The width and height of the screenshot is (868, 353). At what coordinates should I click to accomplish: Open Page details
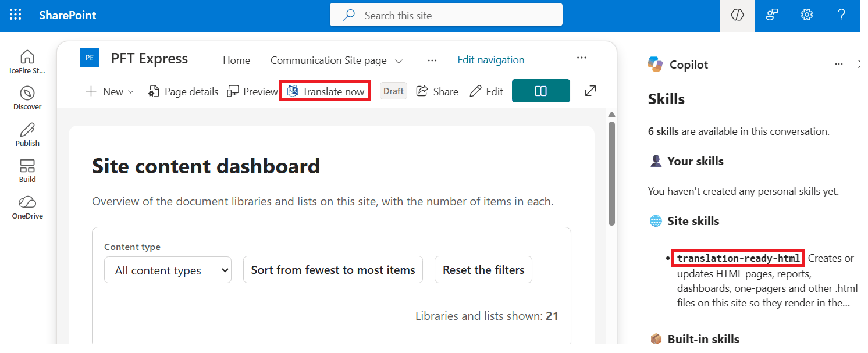183,91
